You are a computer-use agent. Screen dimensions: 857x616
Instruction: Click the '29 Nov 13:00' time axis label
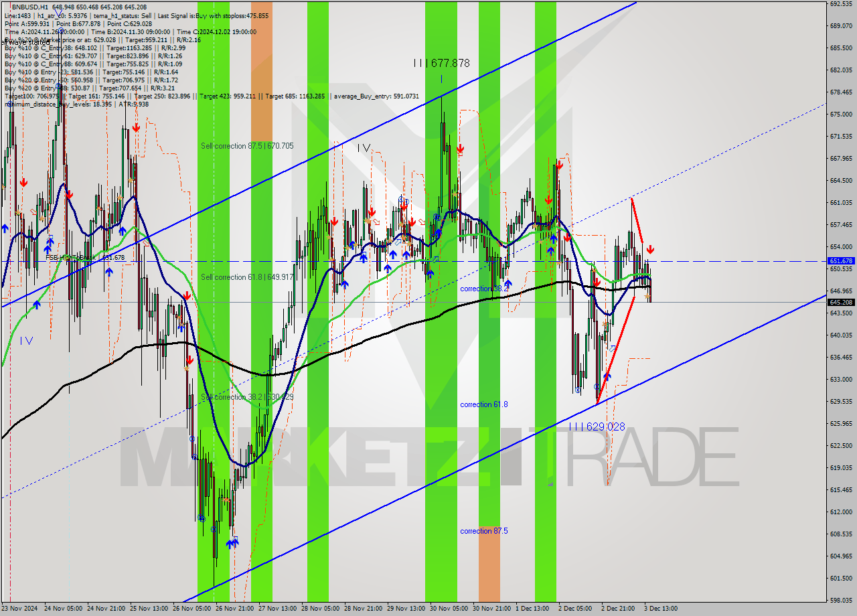pyautogui.click(x=406, y=609)
